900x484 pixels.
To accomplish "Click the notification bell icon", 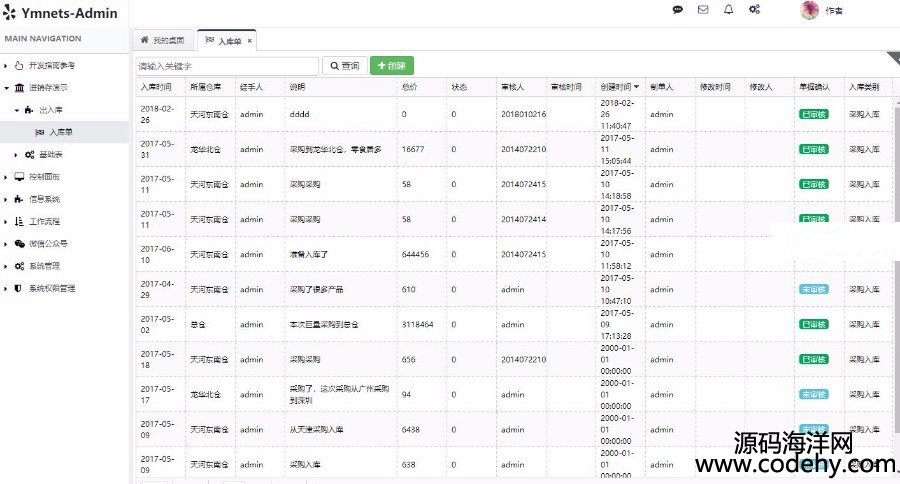I will pyautogui.click(x=728, y=10).
